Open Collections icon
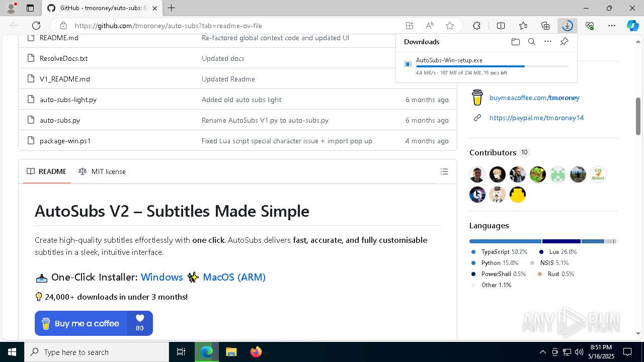The height and width of the screenshot is (362, 644). coord(545,26)
